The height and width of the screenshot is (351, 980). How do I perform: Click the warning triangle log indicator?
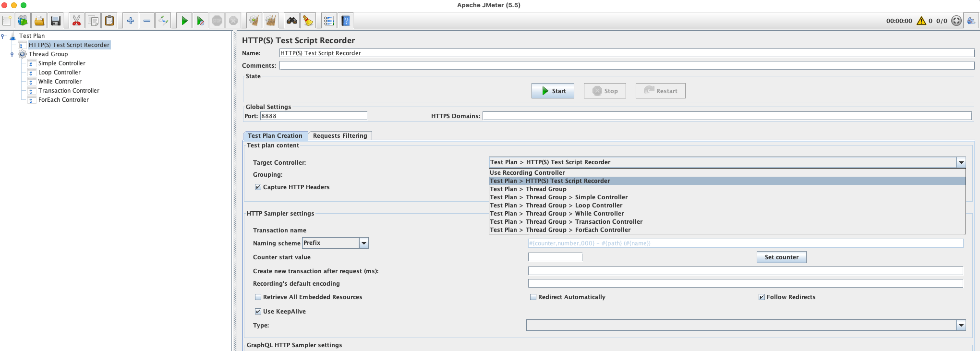click(x=921, y=21)
